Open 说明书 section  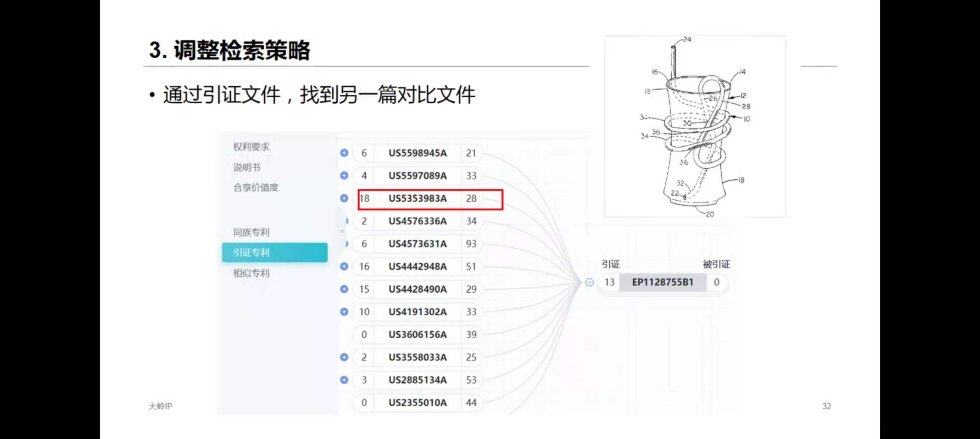pos(247,167)
